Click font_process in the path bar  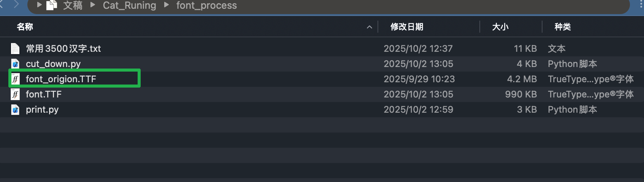click(x=206, y=5)
